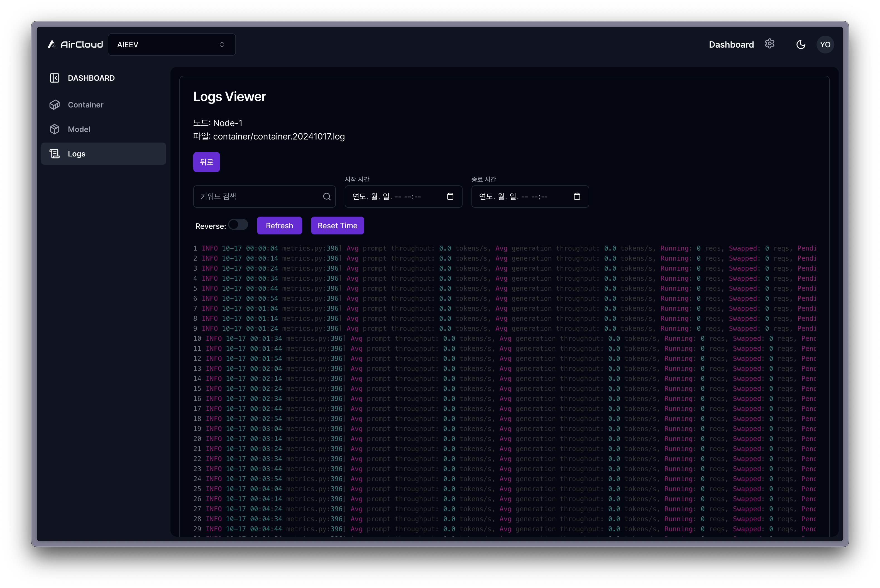Select log line 29 at 00:04:44
This screenshot has height=588, width=880.
505,529
